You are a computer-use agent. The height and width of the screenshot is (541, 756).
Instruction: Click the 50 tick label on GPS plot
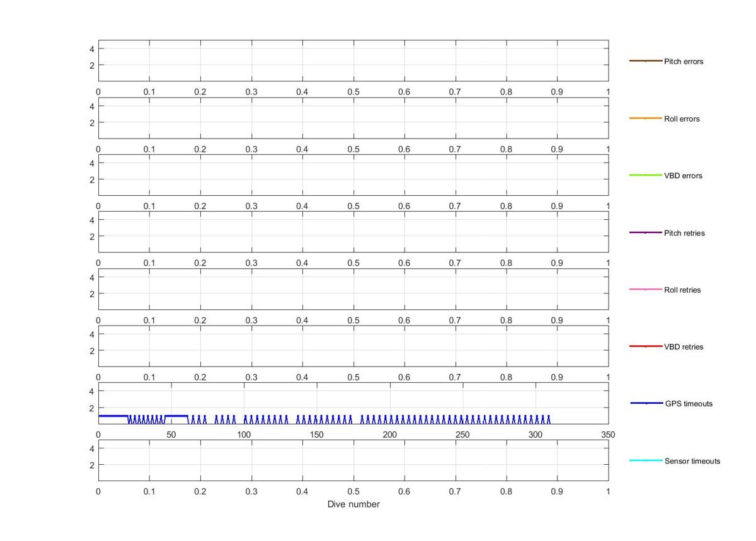tap(171, 435)
